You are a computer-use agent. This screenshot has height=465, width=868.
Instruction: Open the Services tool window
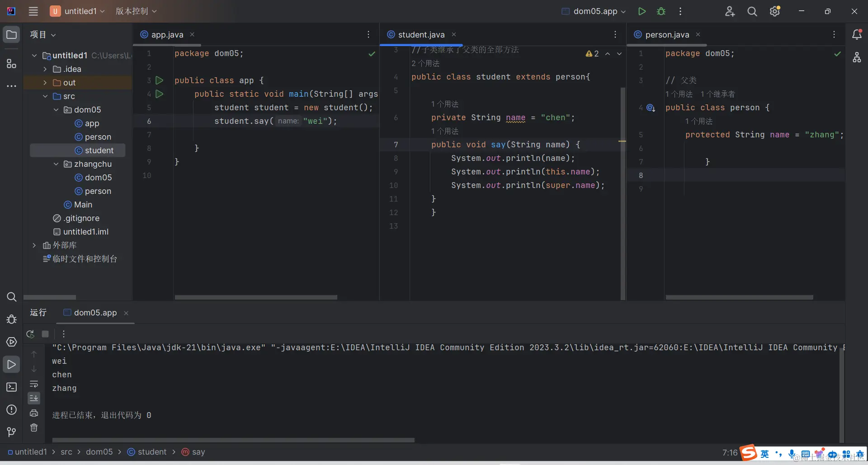click(12, 342)
